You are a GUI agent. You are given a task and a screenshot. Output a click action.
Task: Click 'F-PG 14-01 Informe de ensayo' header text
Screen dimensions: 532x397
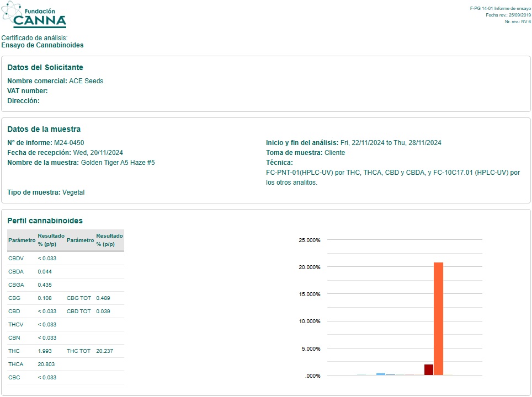500,8
